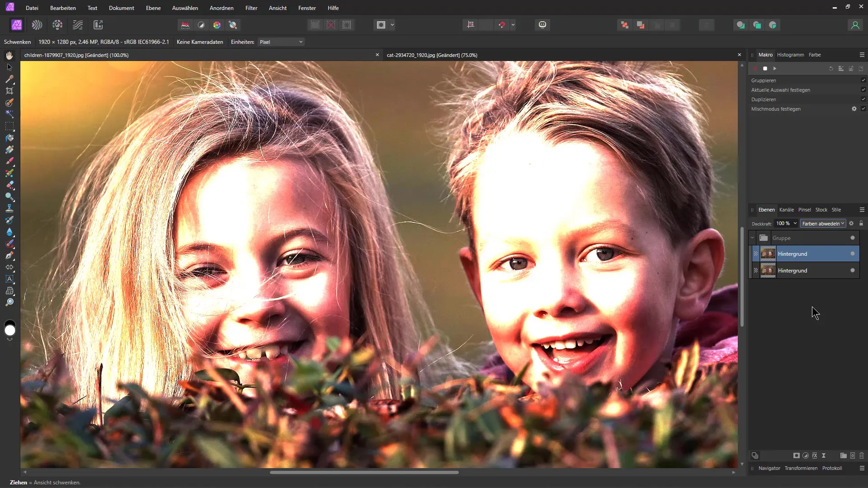Viewport: 868px width, 488px height.
Task: Toggle the Gruppieren macro step checkbox
Action: 863,80
